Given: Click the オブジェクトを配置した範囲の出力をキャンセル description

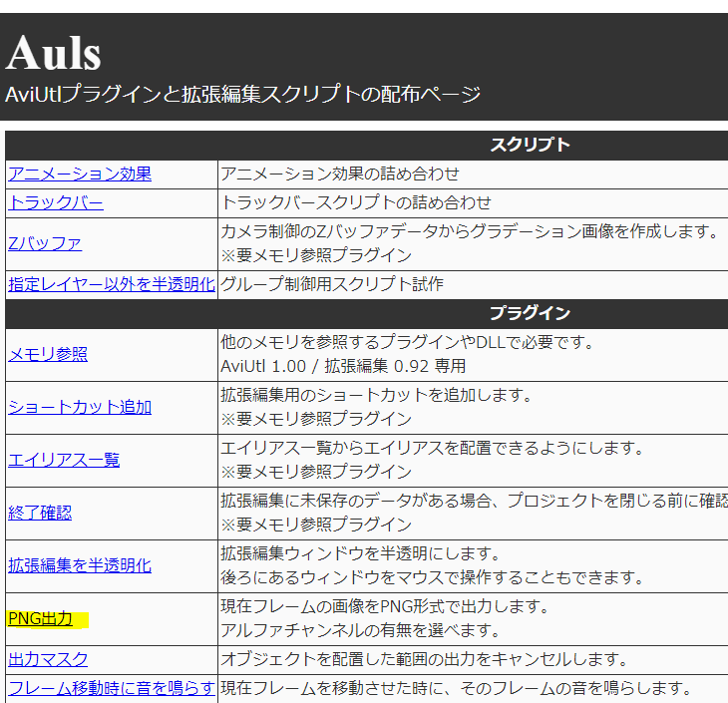Looking at the screenshot, I should [x=425, y=660].
